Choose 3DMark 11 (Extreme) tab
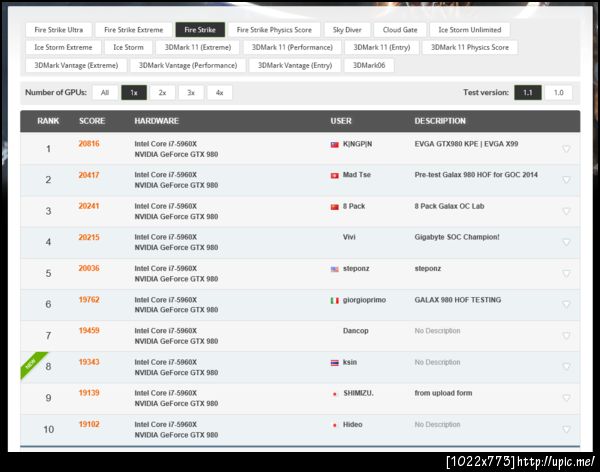This screenshot has height=472, width=600. [x=198, y=47]
